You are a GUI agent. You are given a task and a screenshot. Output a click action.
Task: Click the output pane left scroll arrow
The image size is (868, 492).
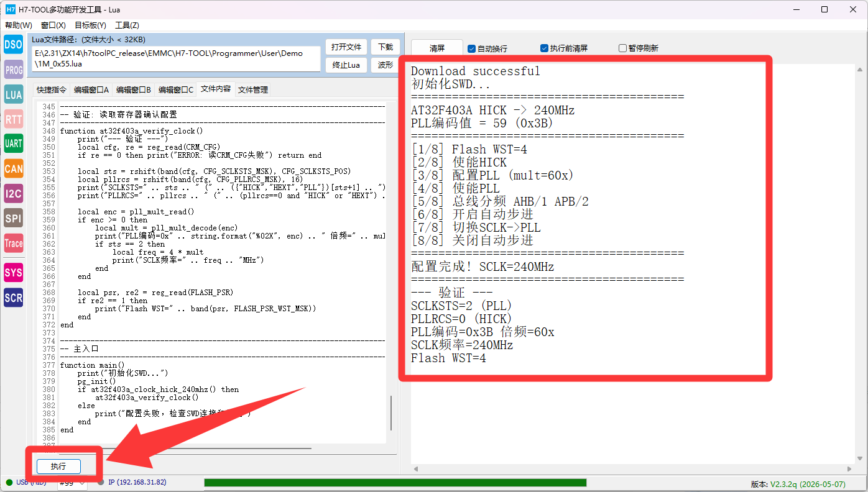pyautogui.click(x=417, y=468)
